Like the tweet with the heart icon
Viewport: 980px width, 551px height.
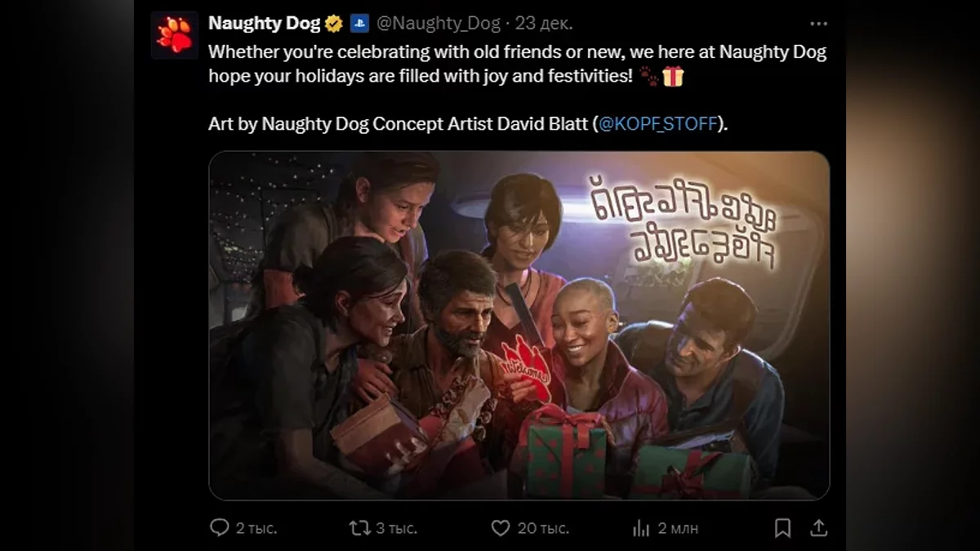pos(501,528)
